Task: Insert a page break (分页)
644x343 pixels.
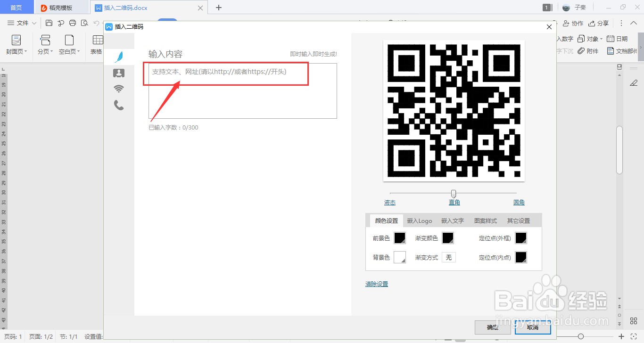Action: pyautogui.click(x=45, y=45)
